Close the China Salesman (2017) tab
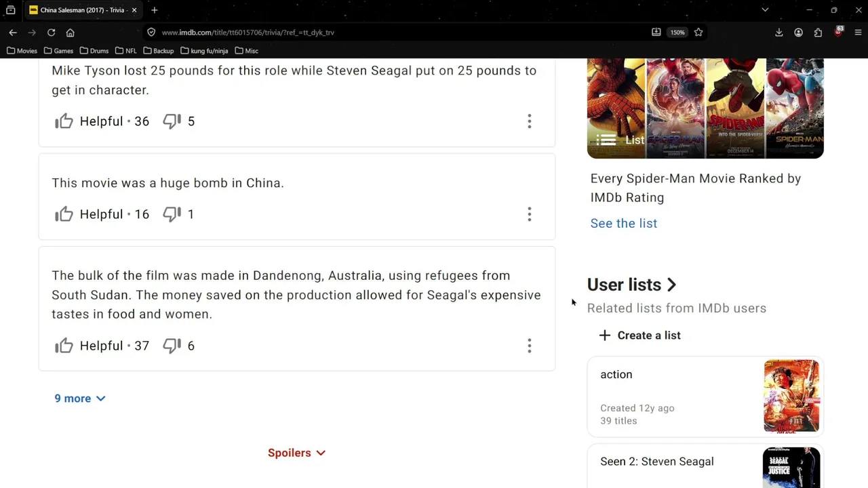 [134, 10]
